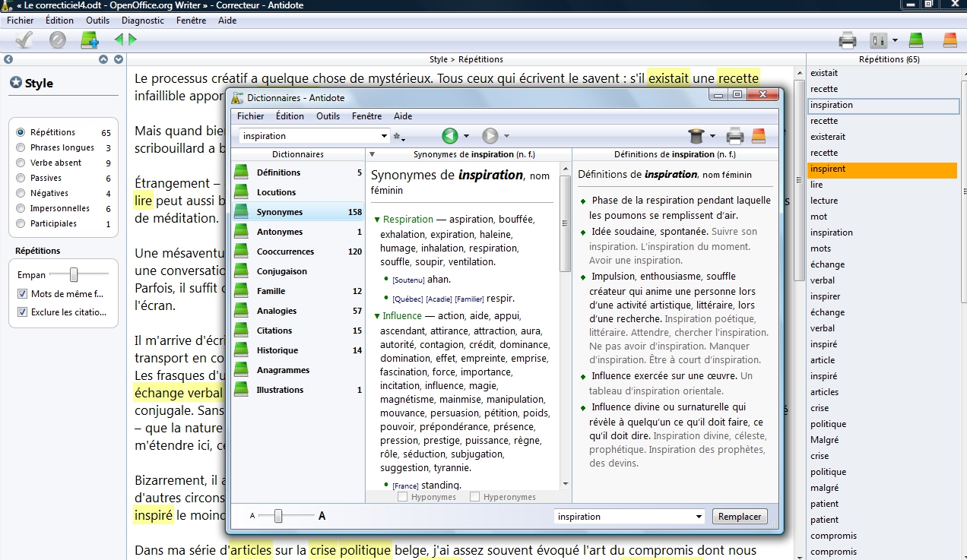967x560 pixels.
Task: Adjust the Empan slider
Action: click(74, 274)
